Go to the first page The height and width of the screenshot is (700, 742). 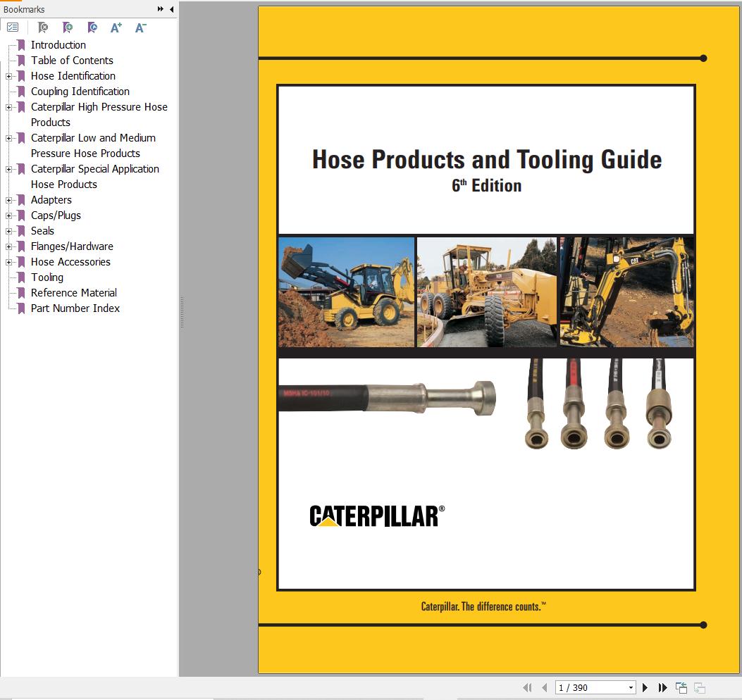pos(527,687)
